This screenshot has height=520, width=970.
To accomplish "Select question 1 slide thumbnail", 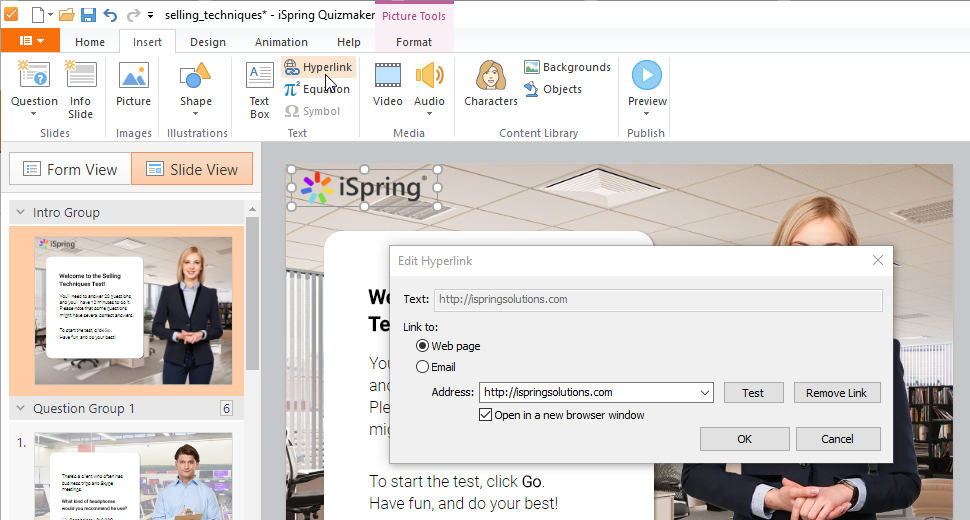I will (x=133, y=476).
